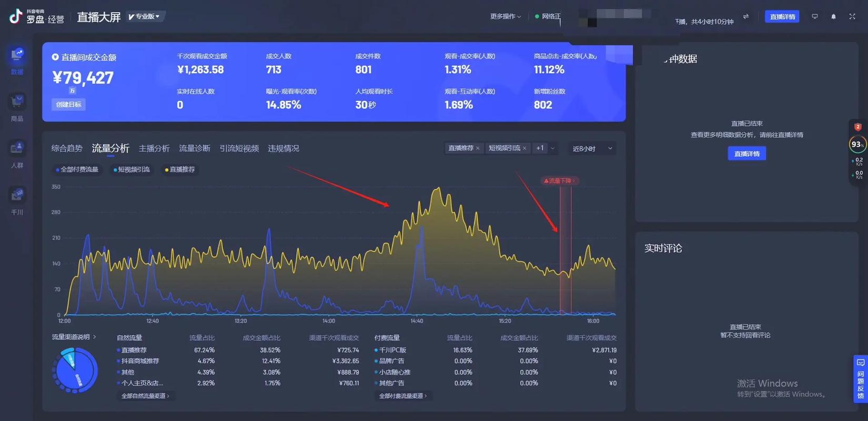Open the 专业版 version dropdown
Screen dimensions: 868x421
pos(145,16)
